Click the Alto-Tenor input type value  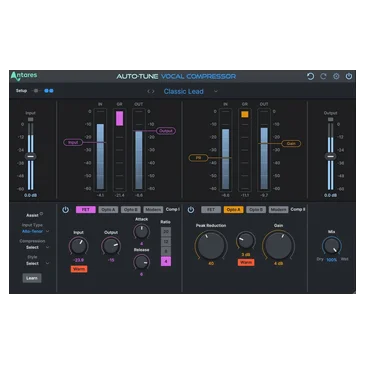(32, 231)
